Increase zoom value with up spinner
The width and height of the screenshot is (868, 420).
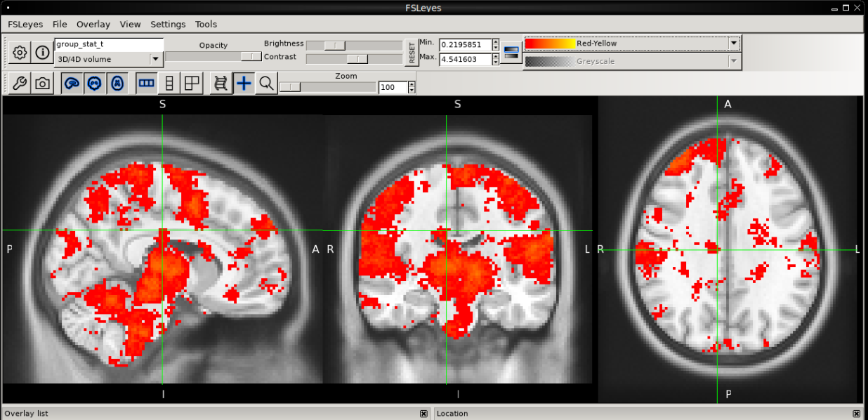coord(412,84)
